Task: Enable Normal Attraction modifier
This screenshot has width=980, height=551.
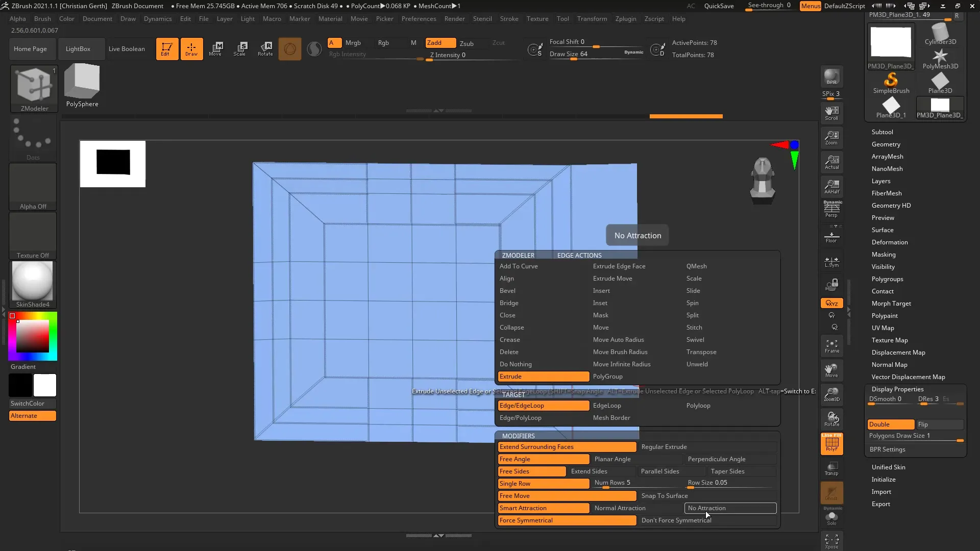Action: coord(637,508)
